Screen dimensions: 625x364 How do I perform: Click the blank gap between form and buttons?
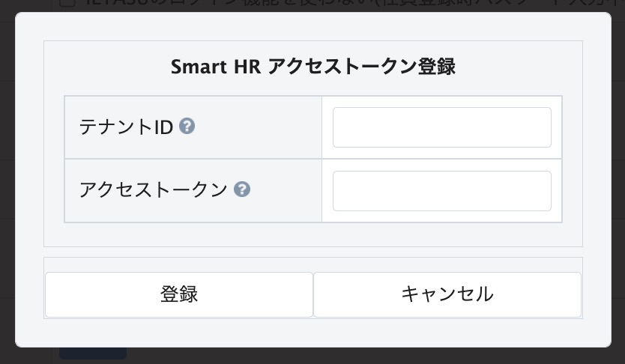point(312,252)
